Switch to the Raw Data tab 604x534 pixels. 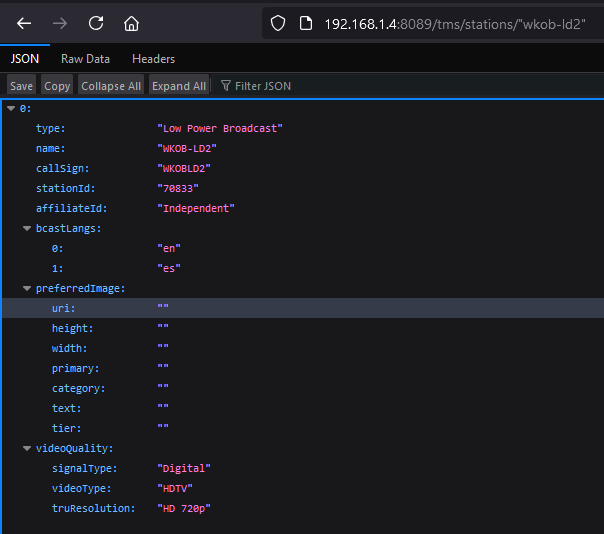(85, 59)
